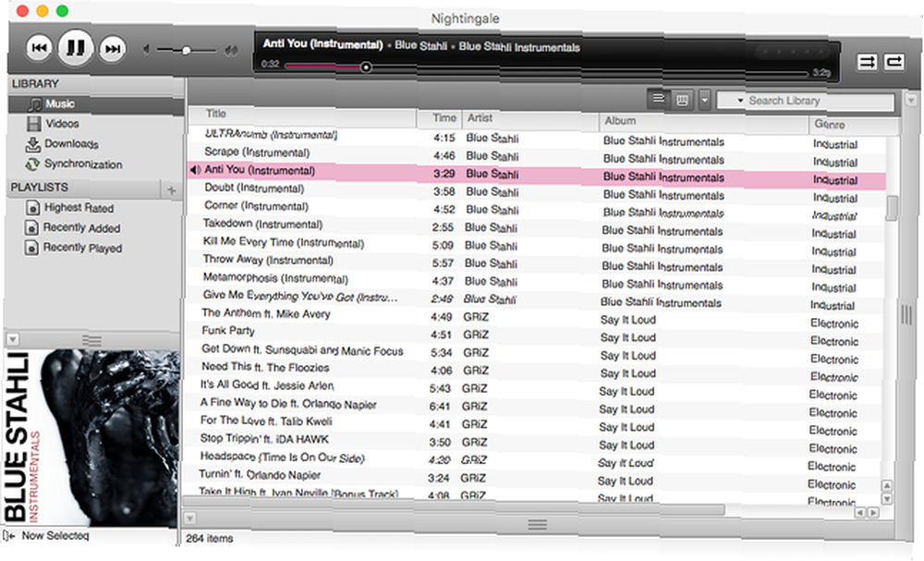Click the horizontal scrollbar right arrow
This screenshot has width=924, height=561.
(x=873, y=513)
